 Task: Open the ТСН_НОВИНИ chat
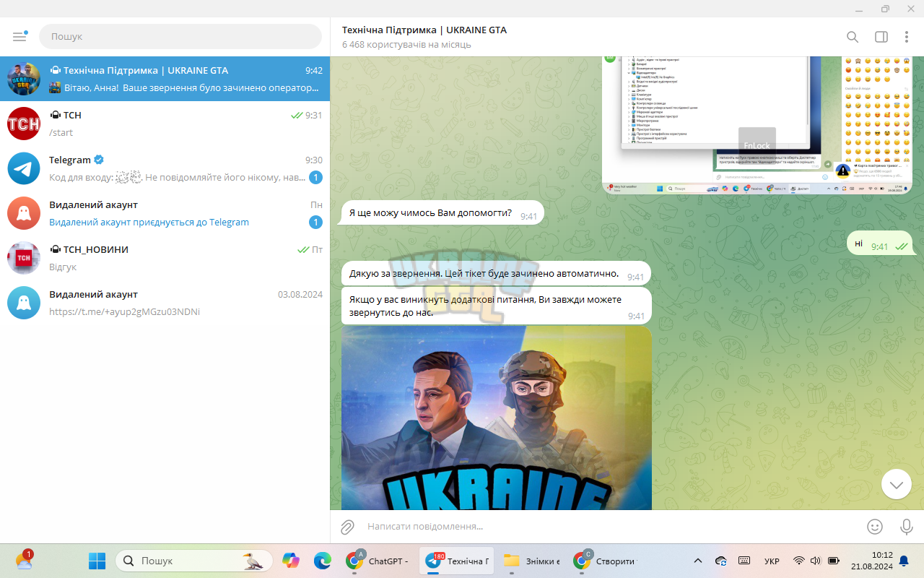[165, 258]
